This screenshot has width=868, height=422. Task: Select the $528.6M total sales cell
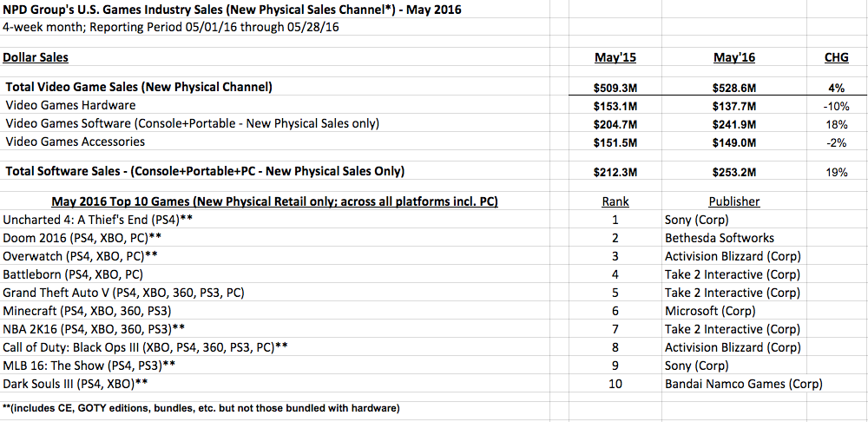point(734,88)
